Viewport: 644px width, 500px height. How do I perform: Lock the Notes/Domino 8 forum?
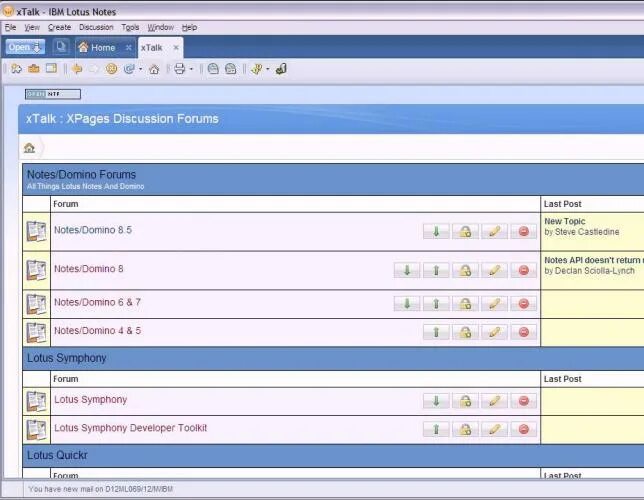[465, 270]
